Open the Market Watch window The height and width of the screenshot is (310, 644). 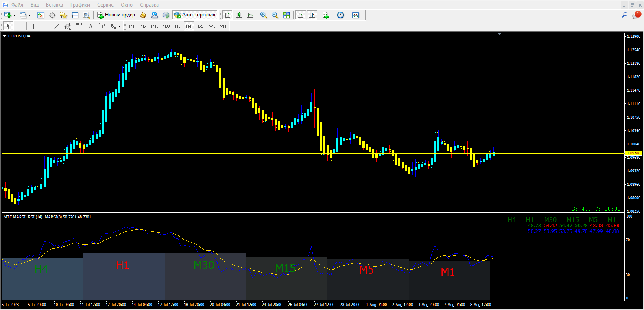coord(41,15)
